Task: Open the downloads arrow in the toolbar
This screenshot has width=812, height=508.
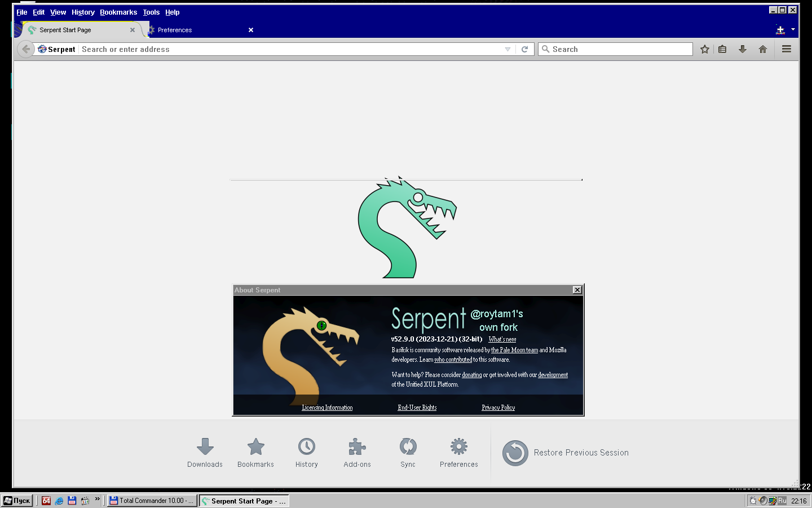Action: pyautogui.click(x=743, y=49)
